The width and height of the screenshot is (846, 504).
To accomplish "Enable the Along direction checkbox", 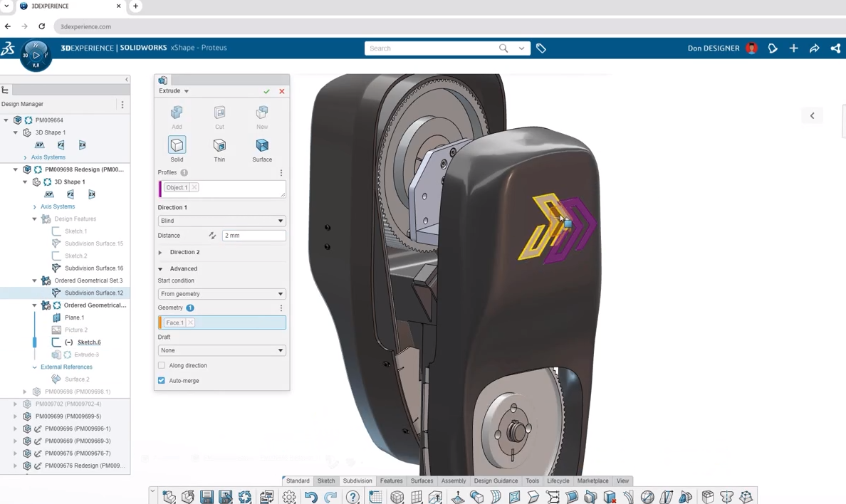I will coord(162,365).
